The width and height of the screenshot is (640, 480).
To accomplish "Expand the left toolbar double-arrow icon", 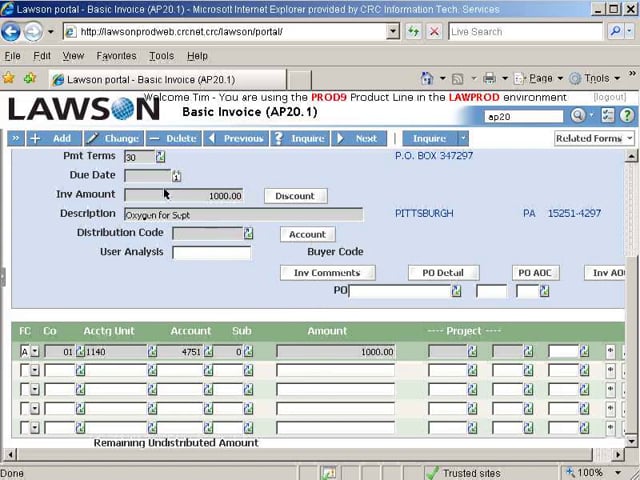I will (16, 138).
